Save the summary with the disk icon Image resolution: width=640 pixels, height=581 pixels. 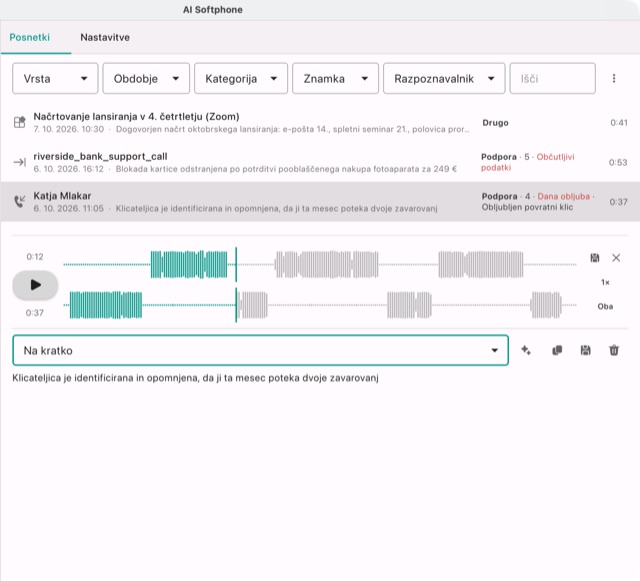tap(585, 350)
